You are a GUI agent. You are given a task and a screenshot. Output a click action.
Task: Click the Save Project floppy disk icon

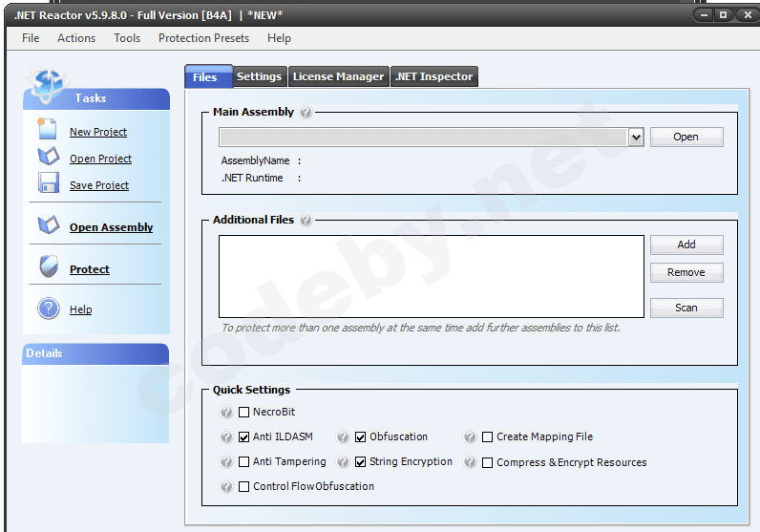point(49,182)
